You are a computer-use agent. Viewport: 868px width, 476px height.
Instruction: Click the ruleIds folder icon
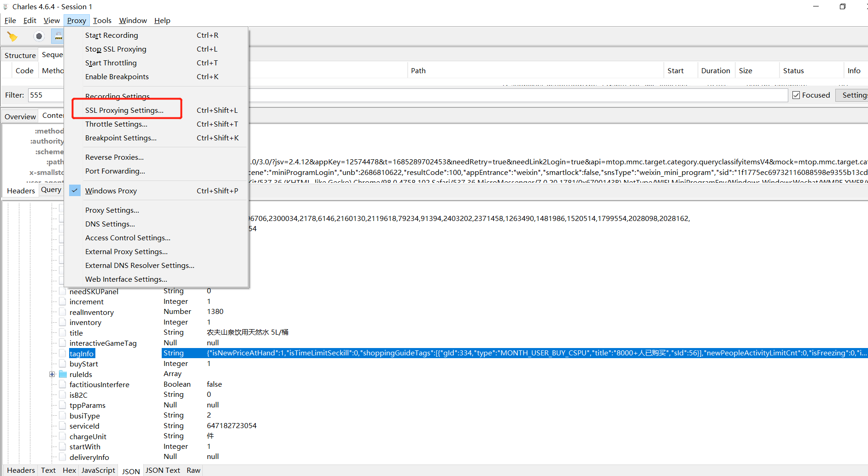pos(63,374)
